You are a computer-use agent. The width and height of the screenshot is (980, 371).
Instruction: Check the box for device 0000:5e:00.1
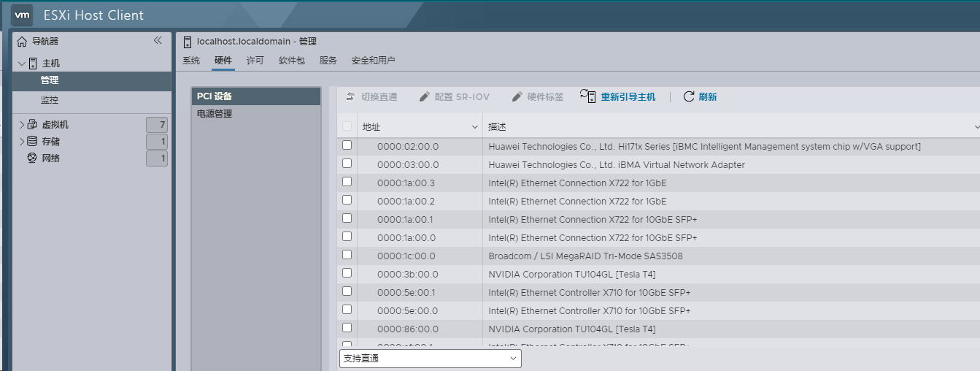pyautogui.click(x=347, y=291)
